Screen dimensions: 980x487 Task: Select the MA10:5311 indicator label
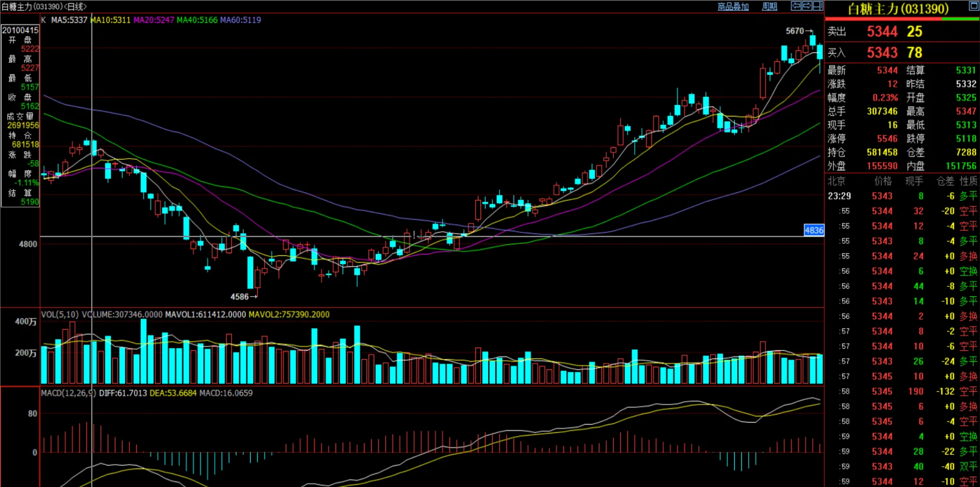(110, 20)
